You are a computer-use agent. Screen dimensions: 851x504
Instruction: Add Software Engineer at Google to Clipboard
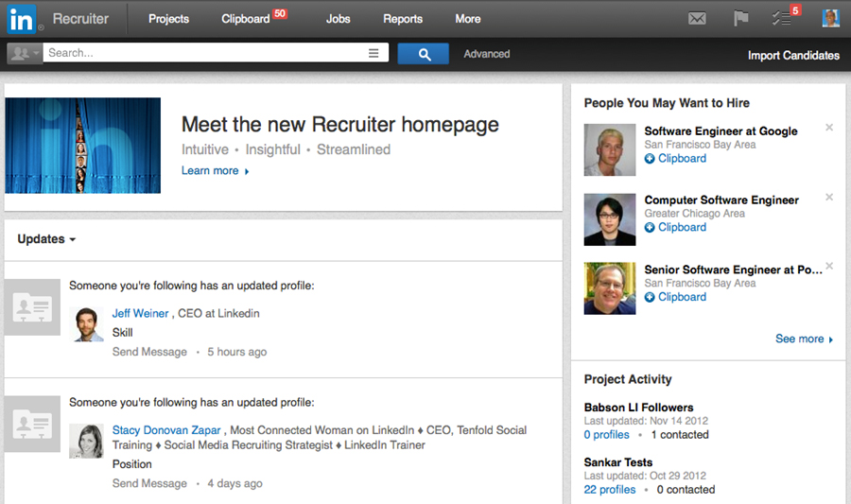(675, 159)
